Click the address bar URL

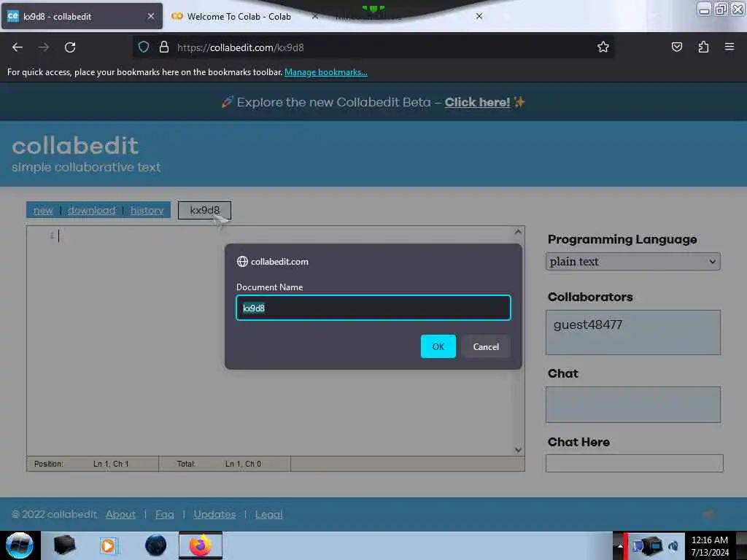pyautogui.click(x=240, y=47)
